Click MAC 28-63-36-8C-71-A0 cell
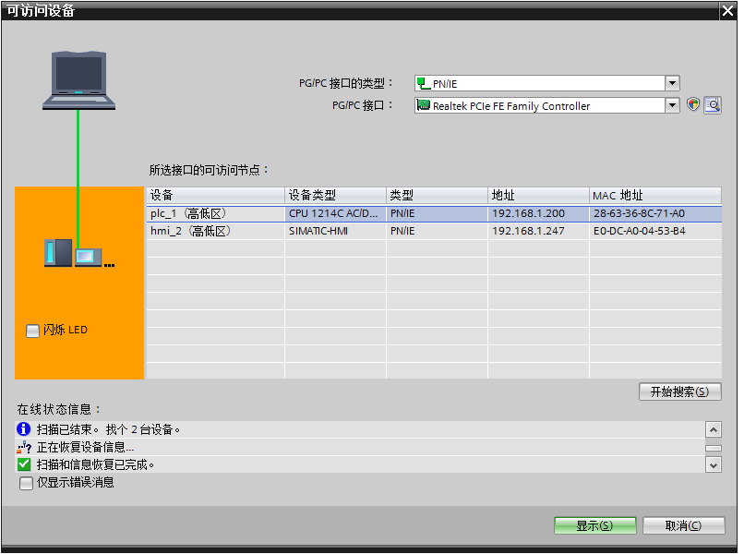The height and width of the screenshot is (554, 756). point(655,213)
